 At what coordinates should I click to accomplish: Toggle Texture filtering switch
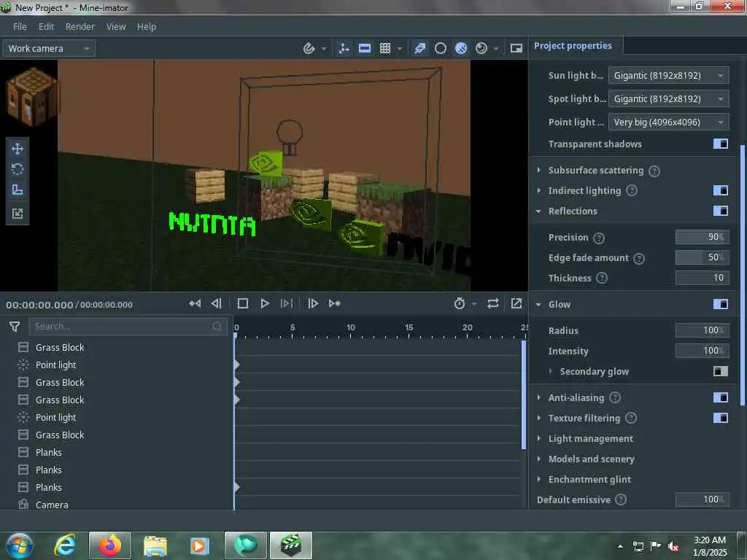(x=720, y=418)
